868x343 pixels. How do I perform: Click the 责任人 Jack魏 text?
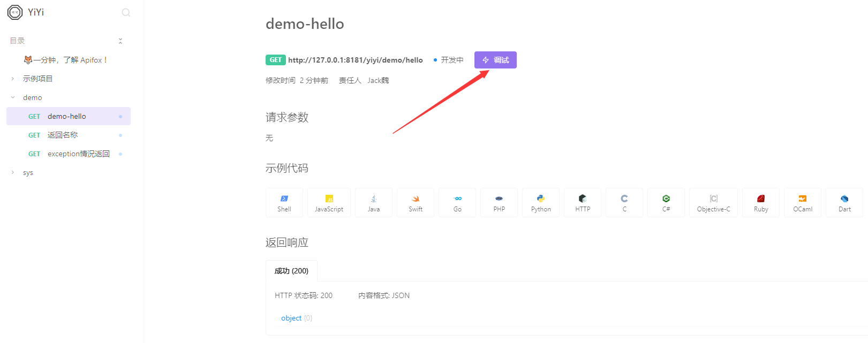364,80
